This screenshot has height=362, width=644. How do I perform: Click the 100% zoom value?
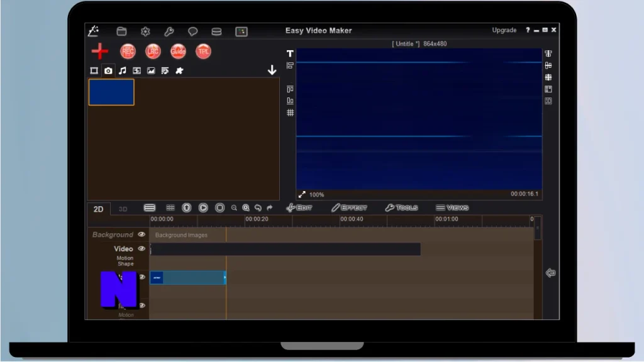(317, 195)
